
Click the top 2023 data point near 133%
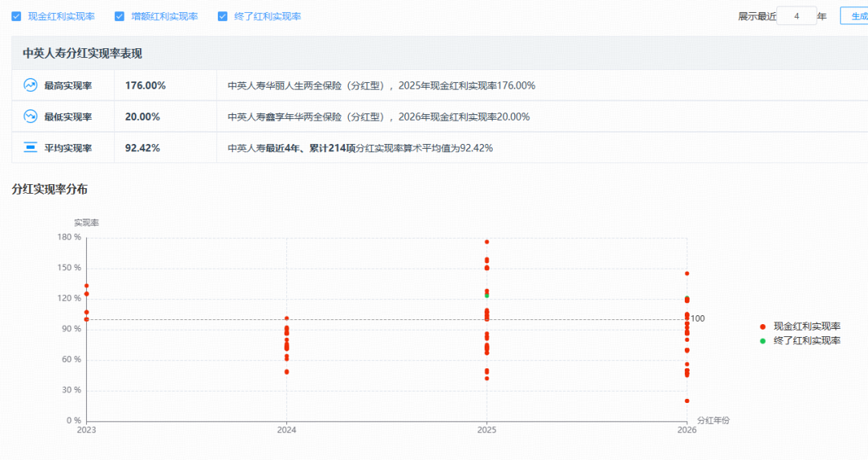[86, 286]
